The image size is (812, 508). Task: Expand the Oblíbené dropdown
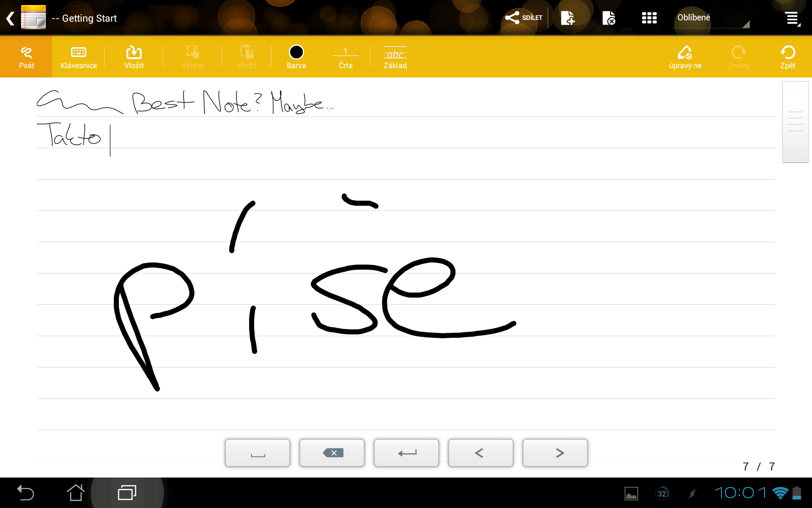coord(711,18)
